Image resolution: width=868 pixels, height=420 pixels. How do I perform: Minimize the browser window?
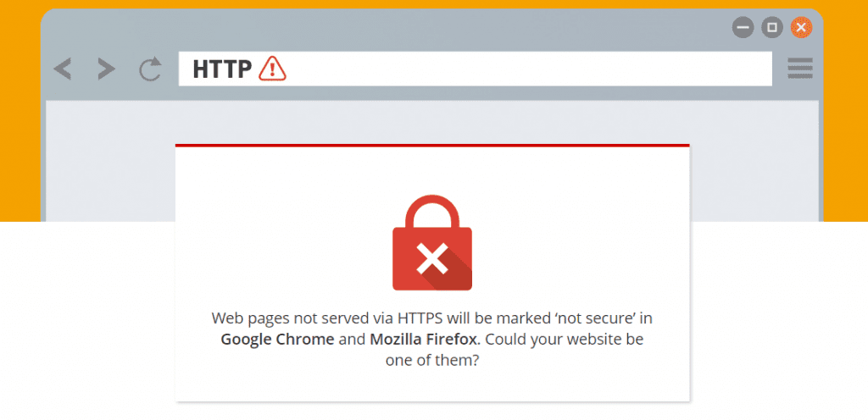coord(743,27)
